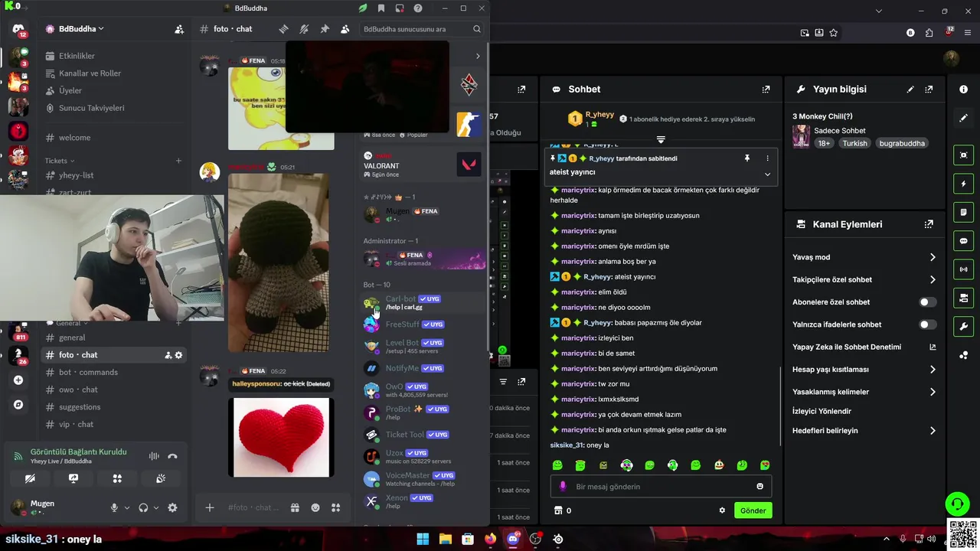Mute the Discord microphone
Viewport: 980px width, 551px height.
[x=114, y=507]
